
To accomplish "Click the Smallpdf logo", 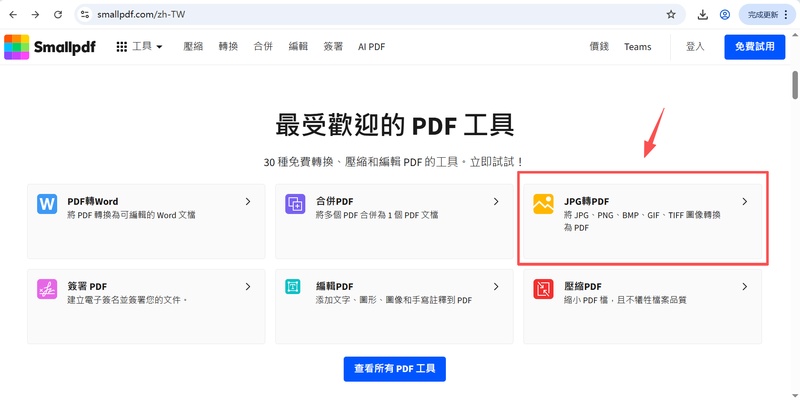I will click(49, 47).
